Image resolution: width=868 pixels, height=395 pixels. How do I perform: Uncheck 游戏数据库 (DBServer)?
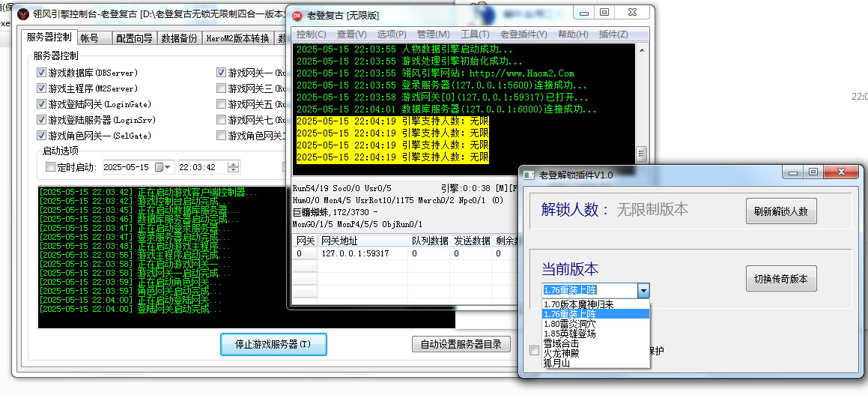tap(41, 73)
